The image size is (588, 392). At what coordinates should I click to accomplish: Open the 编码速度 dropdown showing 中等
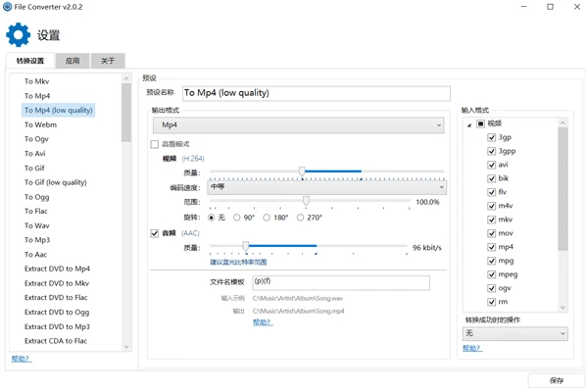click(327, 187)
